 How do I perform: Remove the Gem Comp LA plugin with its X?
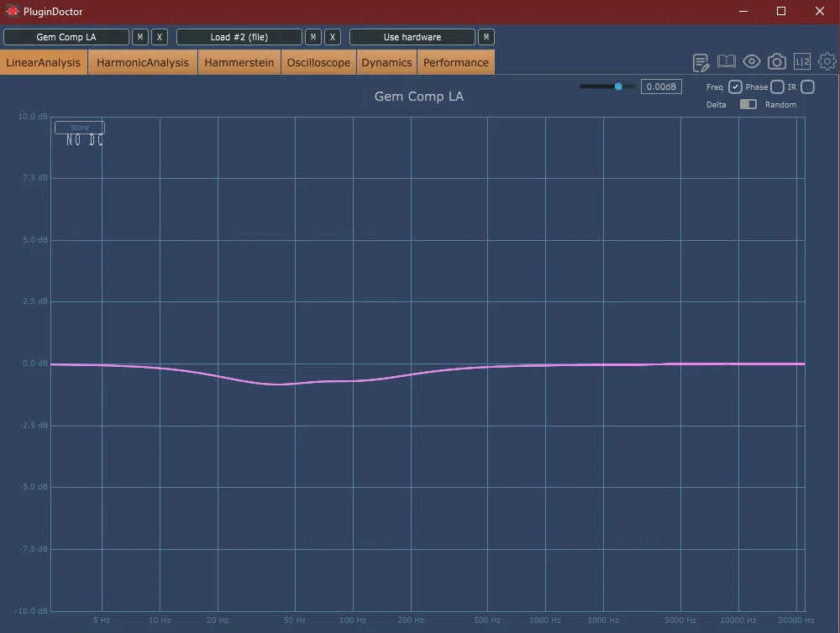pos(159,37)
